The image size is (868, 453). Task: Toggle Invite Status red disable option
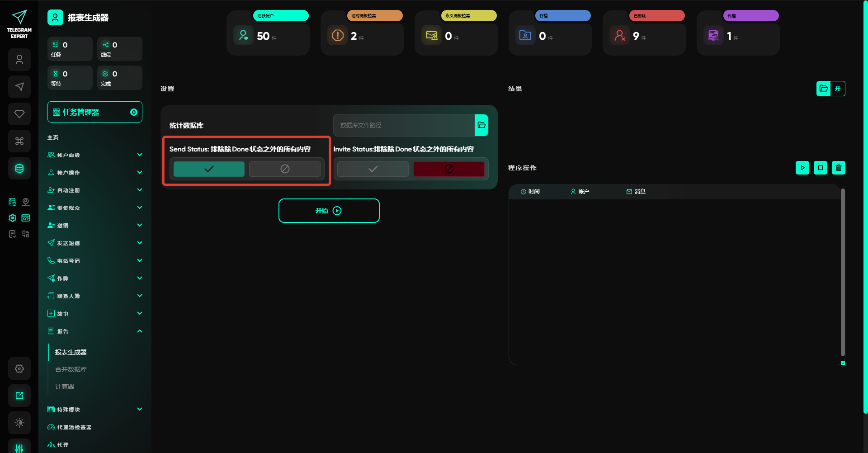point(448,169)
